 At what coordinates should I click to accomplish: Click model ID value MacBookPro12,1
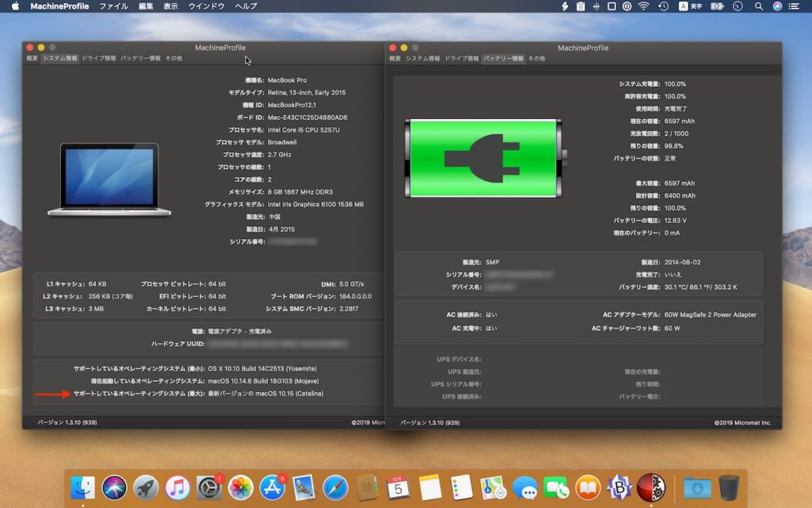point(292,105)
